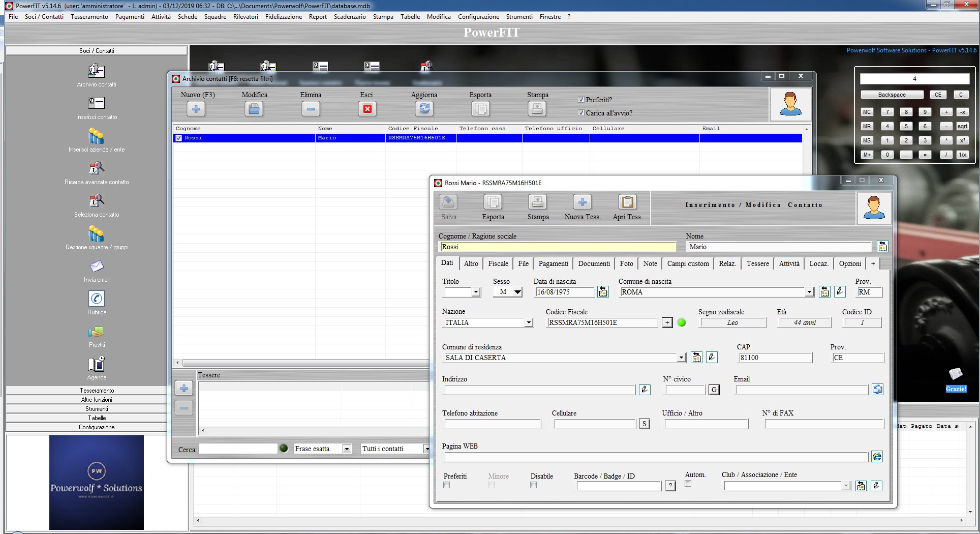
Task: Toggle checkbox on Rossi row
Action: (179, 138)
